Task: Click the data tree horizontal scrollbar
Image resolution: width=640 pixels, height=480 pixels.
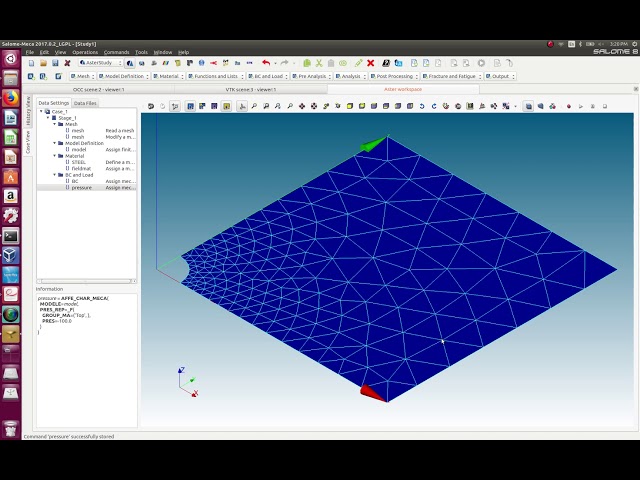Action: [x=87, y=281]
